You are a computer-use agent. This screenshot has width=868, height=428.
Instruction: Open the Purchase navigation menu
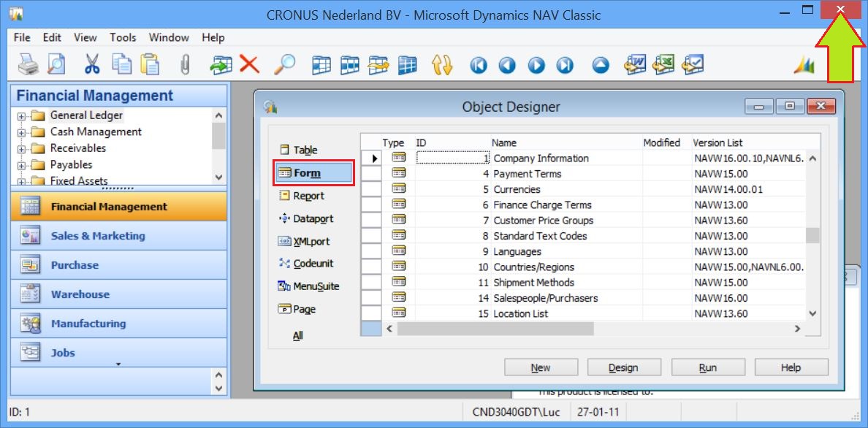(x=119, y=265)
